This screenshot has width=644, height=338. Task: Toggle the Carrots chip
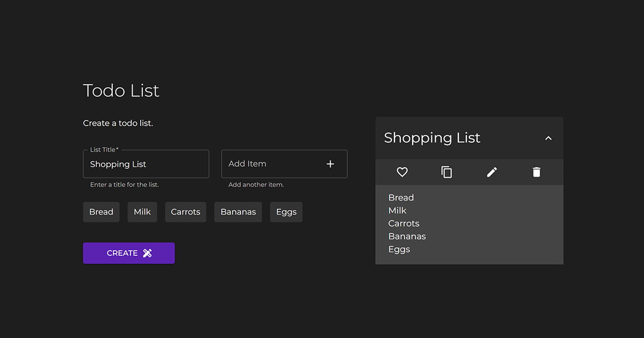(185, 211)
